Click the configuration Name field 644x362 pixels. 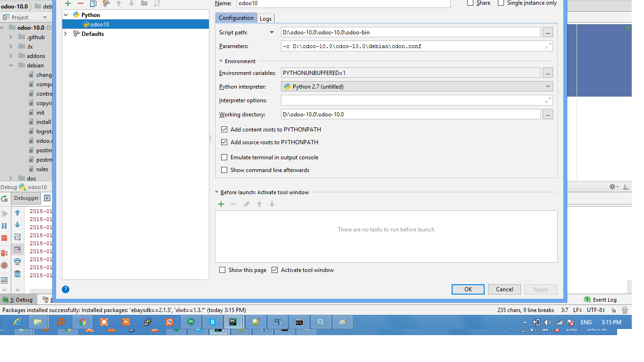pos(343,3)
